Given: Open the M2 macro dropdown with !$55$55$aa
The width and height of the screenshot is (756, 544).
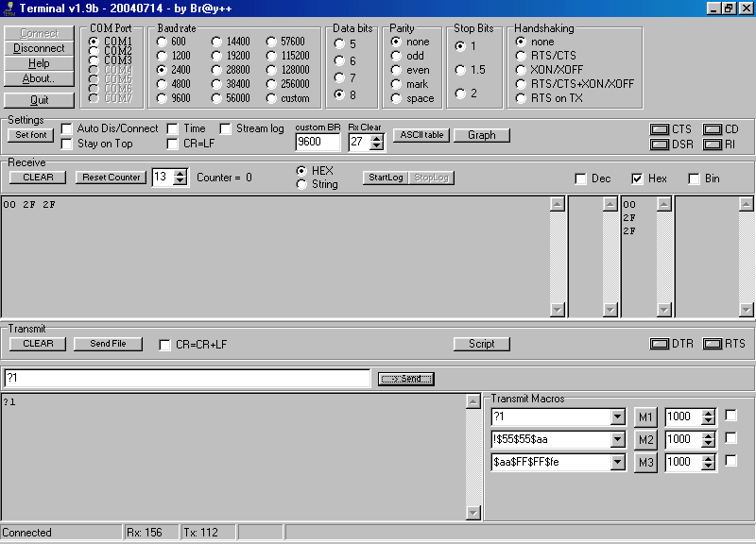Looking at the screenshot, I should coord(617,439).
